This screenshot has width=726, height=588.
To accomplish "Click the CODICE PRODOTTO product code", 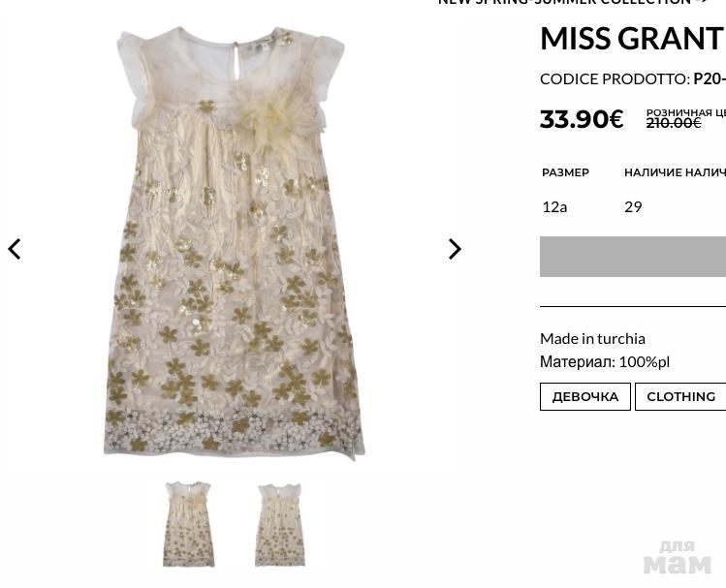I will (633, 79).
